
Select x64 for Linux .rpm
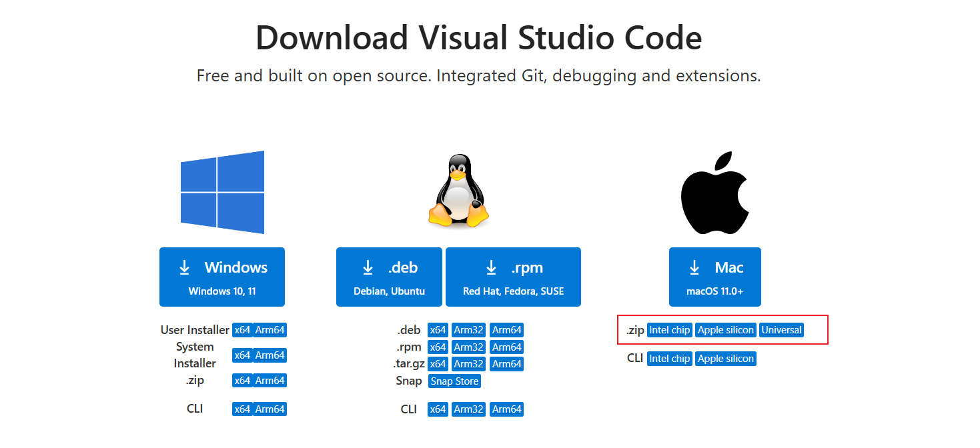coord(438,347)
